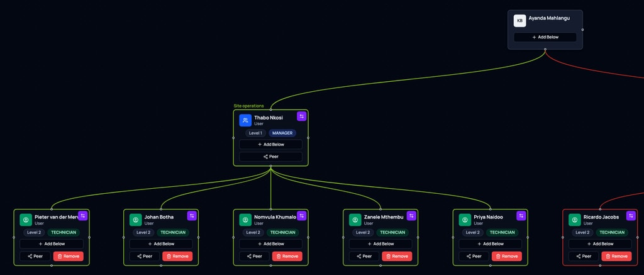Select the Thabo Nkosi name text

[x=269, y=118]
